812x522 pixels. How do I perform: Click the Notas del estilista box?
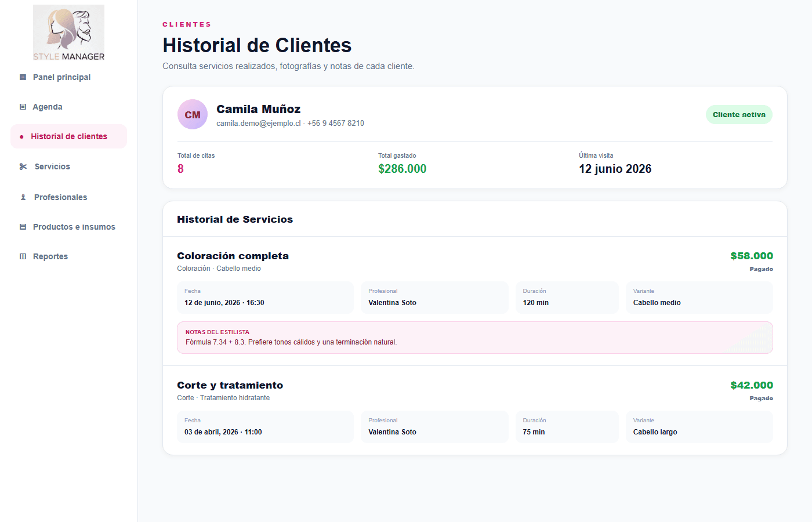pyautogui.click(x=475, y=338)
